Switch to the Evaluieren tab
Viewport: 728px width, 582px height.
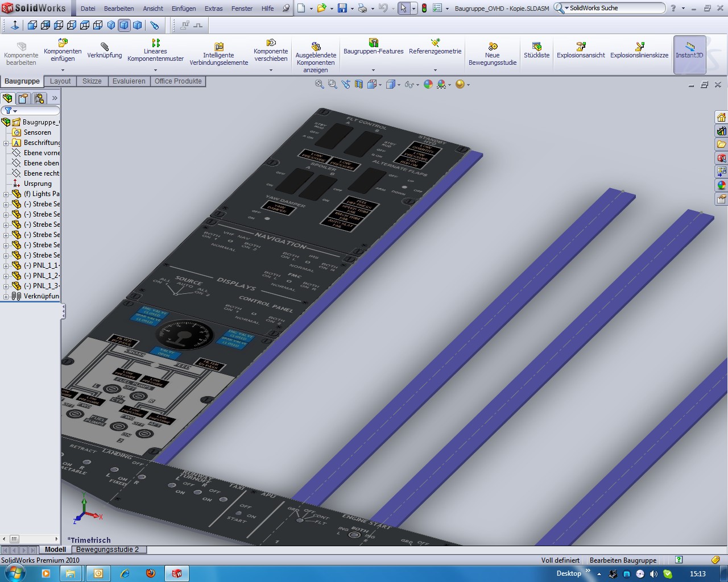pyautogui.click(x=129, y=81)
